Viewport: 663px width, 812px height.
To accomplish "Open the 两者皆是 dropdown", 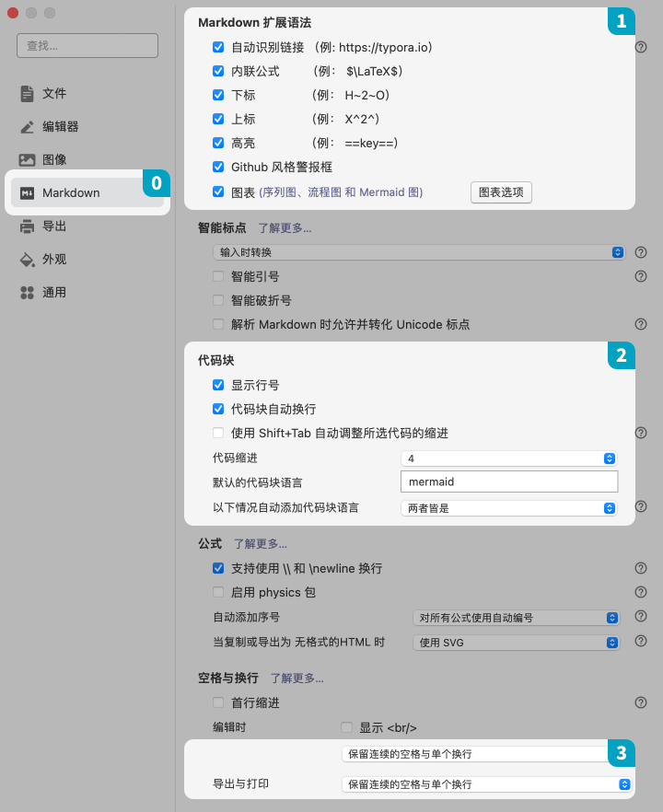I will point(508,508).
